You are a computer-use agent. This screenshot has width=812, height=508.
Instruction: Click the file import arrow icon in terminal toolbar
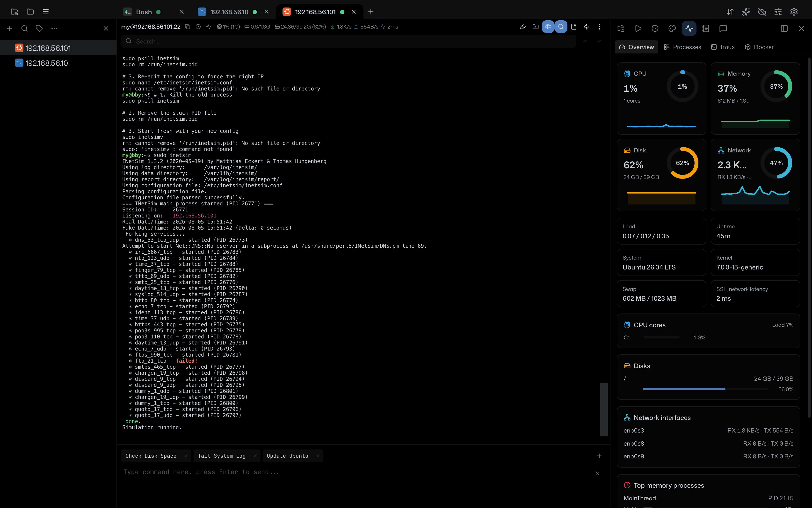tap(536, 27)
